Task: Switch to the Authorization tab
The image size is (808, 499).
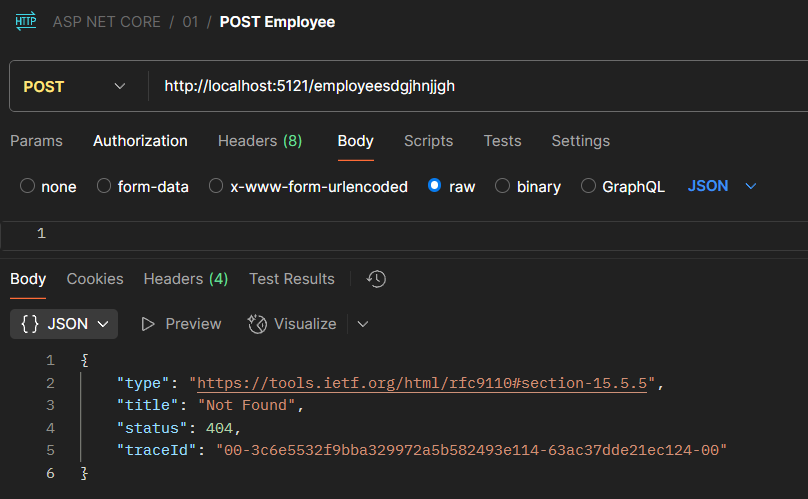Action: 140,141
